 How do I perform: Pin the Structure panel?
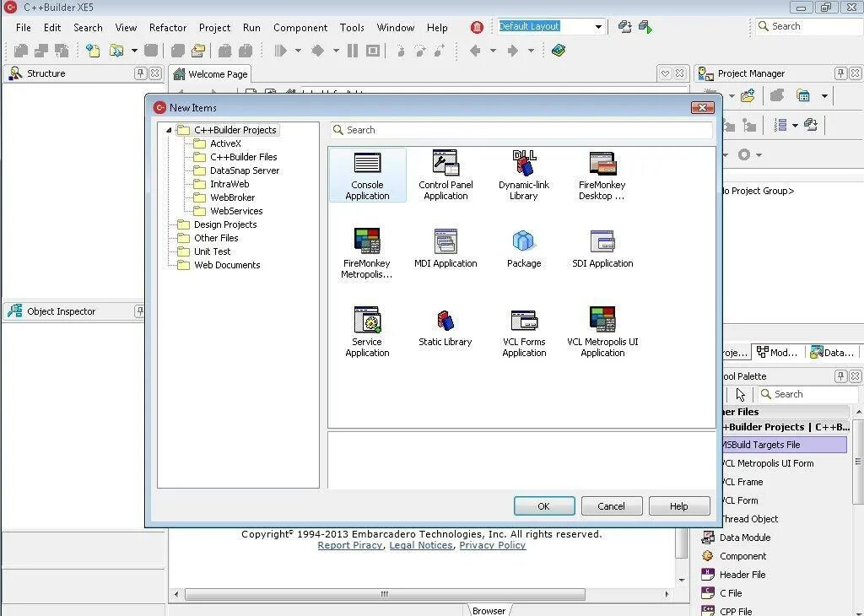(141, 73)
